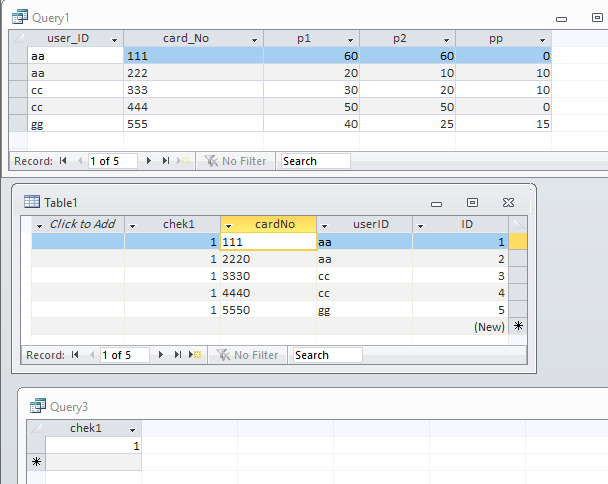
Task: Click Query1 current record number box
Action: tap(112, 161)
